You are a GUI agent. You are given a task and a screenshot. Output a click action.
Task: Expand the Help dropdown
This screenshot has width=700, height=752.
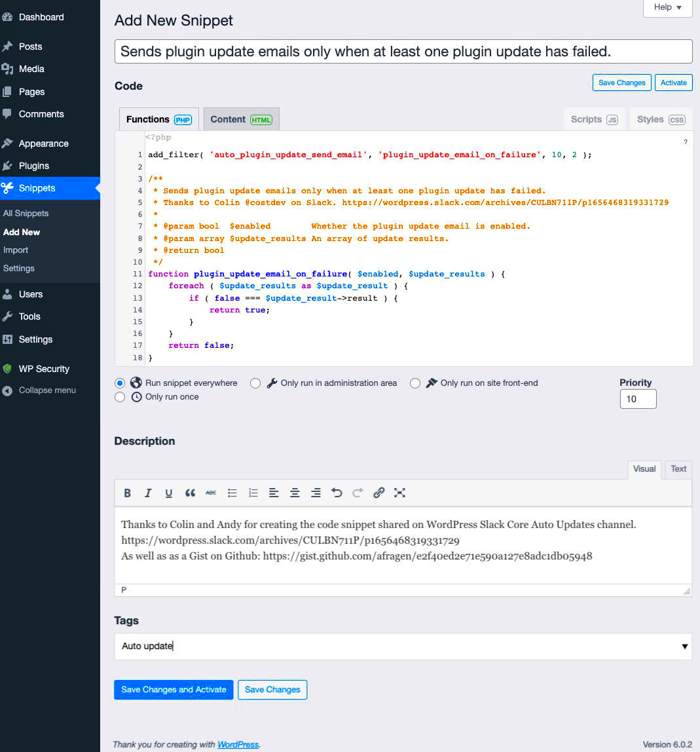tap(667, 7)
